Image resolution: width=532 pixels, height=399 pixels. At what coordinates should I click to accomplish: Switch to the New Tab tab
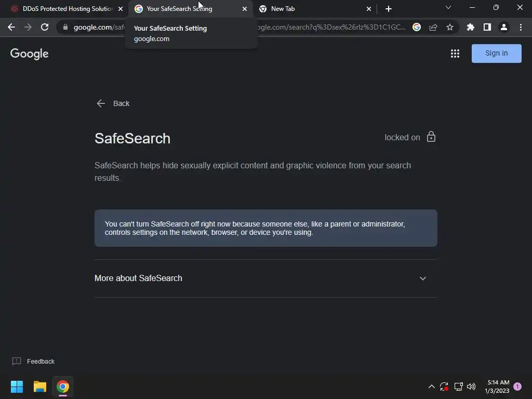tap(315, 9)
